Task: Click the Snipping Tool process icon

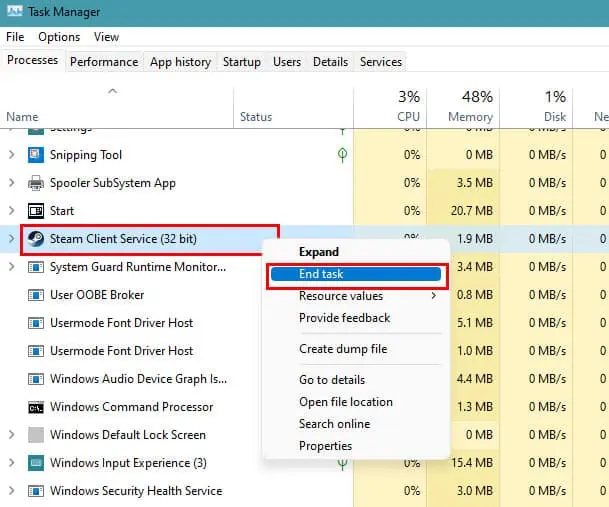Action: [36, 155]
